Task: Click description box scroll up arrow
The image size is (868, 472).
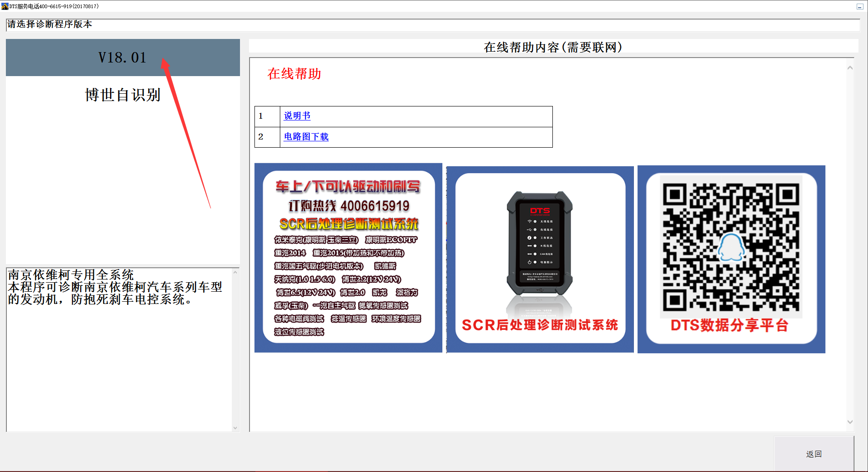Action: tap(235, 272)
